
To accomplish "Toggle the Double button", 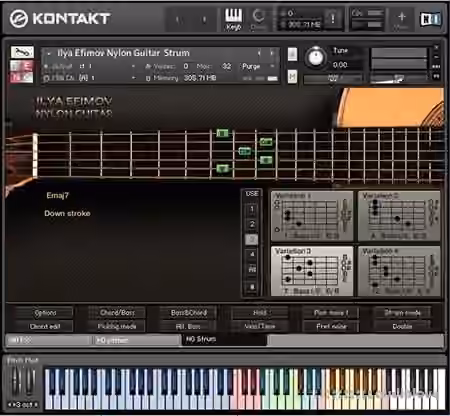I will (x=402, y=326).
